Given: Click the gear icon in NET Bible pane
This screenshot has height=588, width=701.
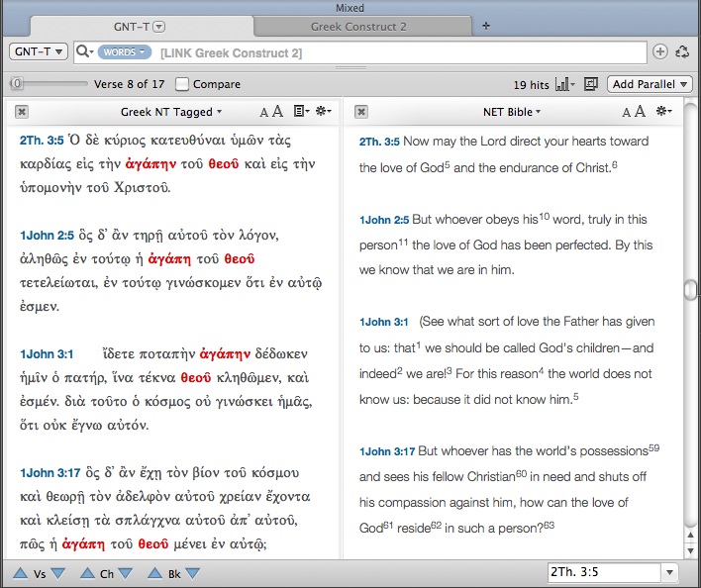Looking at the screenshot, I should click(x=664, y=112).
